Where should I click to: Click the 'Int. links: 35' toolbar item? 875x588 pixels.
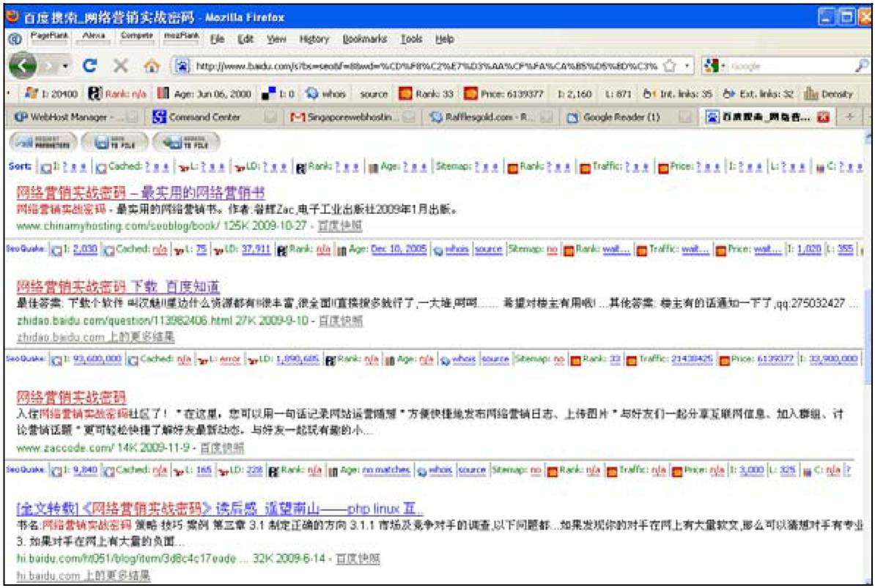pos(677,94)
